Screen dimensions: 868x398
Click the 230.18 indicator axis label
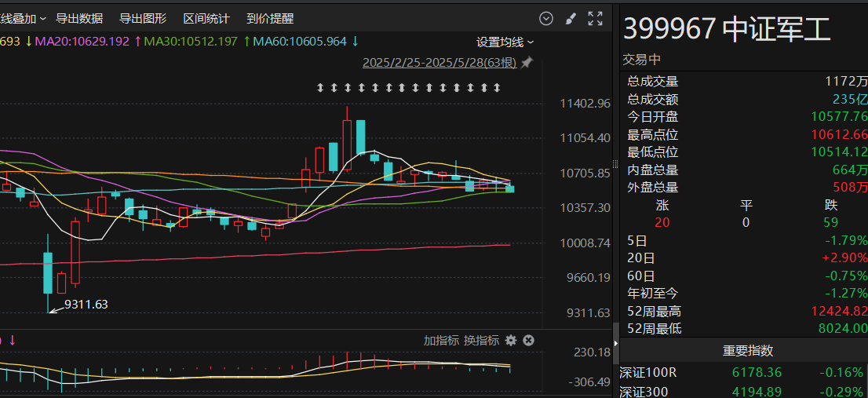click(x=593, y=352)
